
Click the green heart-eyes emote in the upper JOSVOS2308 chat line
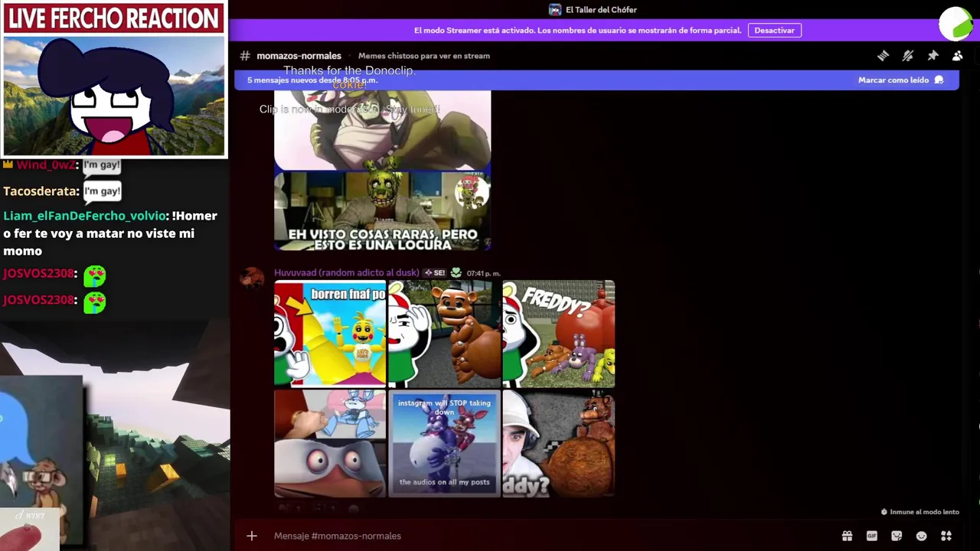point(95,275)
